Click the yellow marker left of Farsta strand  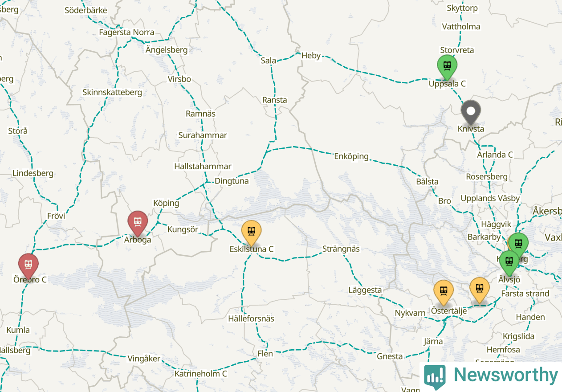480,289
